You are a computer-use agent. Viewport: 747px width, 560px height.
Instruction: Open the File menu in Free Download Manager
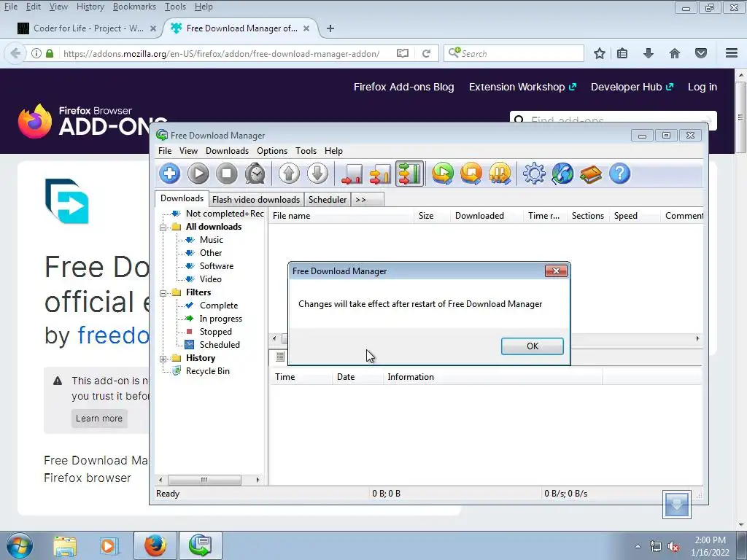165,151
